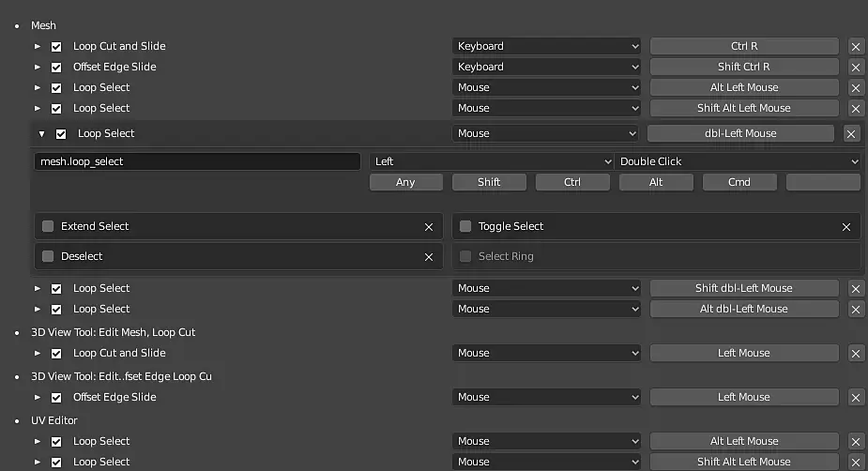This screenshot has height=471, width=868.
Task: Clear the Toggle Select property with X
Action: 846,226
